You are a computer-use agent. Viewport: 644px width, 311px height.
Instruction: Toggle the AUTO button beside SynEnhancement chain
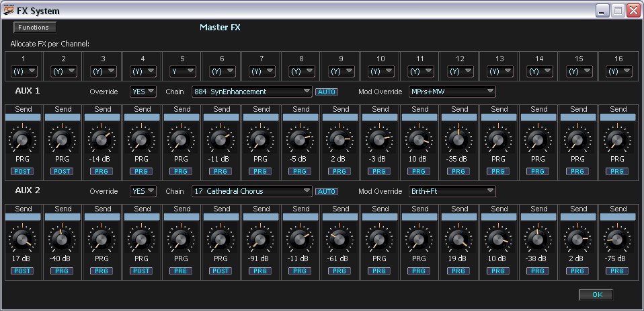coord(327,92)
